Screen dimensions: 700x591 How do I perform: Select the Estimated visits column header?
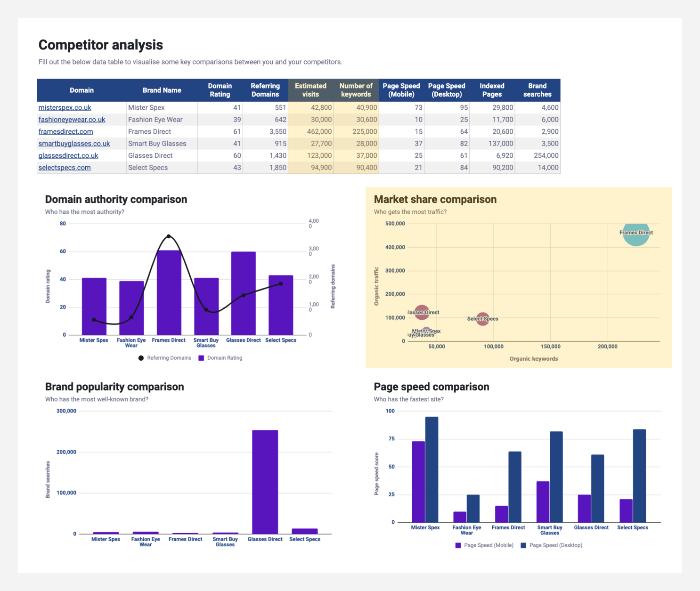(310, 90)
